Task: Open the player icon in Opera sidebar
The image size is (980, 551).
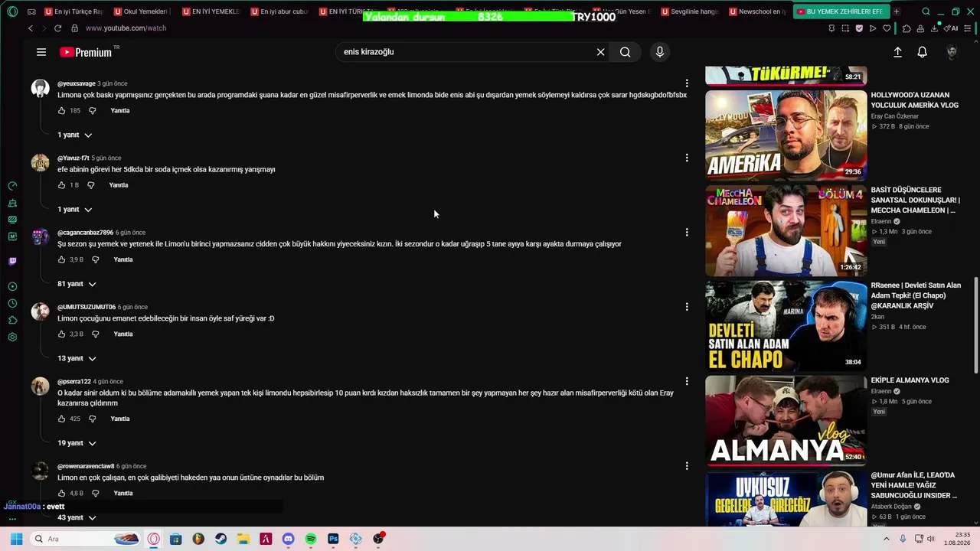Action: click(12, 286)
